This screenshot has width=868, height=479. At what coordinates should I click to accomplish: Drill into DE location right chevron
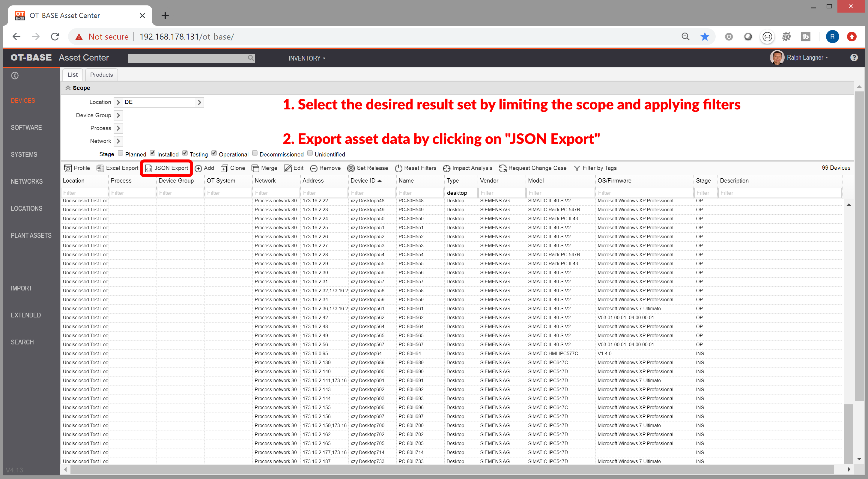pyautogui.click(x=199, y=103)
